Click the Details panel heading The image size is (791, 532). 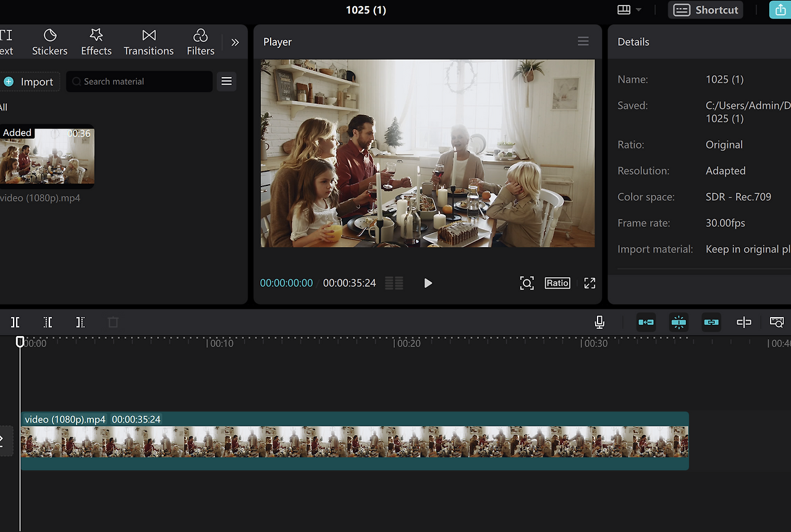pos(633,42)
